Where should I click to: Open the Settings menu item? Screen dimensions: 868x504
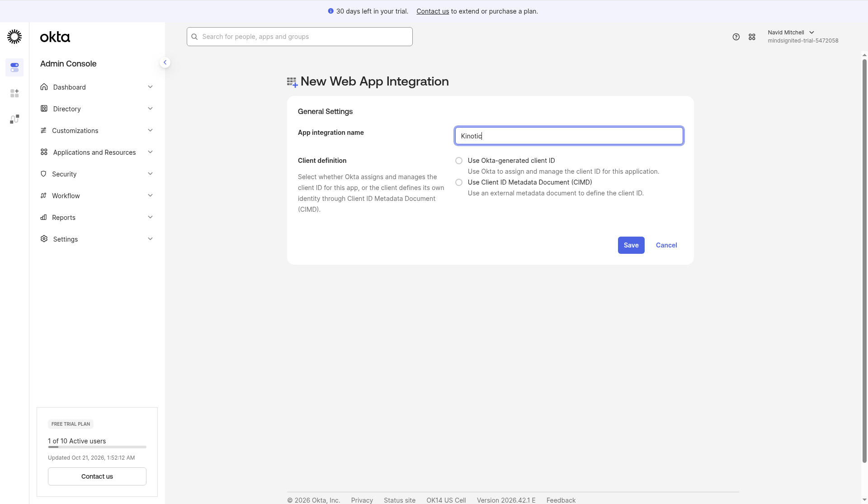[x=97, y=239]
